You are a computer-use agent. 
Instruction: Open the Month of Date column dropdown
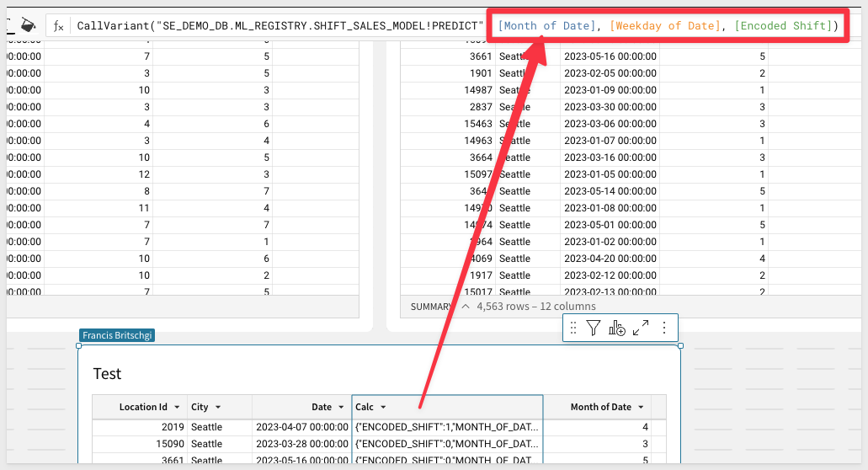coord(641,407)
